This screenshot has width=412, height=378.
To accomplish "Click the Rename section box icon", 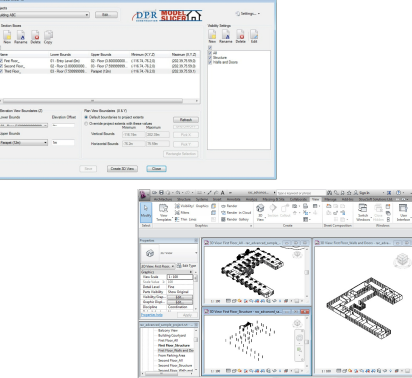I will (x=21, y=37).
